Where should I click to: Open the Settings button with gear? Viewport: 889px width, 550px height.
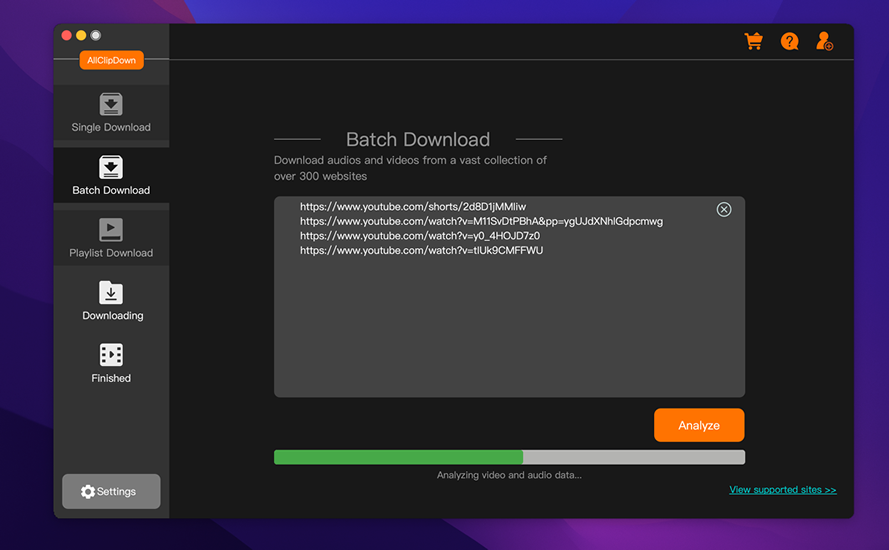tap(111, 491)
